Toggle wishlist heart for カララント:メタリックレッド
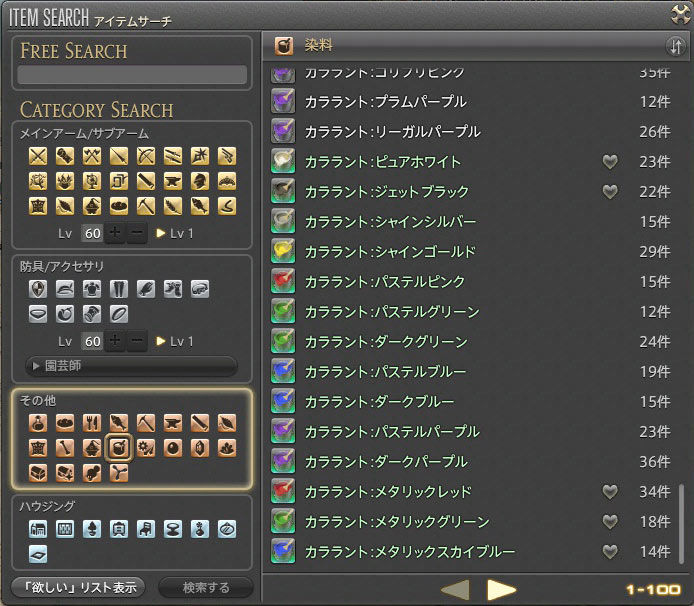694x606 pixels. (610, 491)
